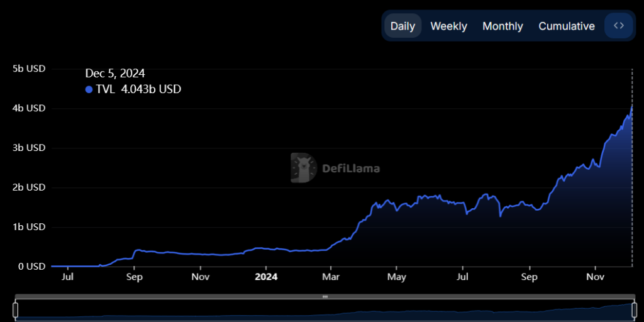Click the embed code icon button
The width and height of the screenshot is (644, 322).
click(x=619, y=25)
